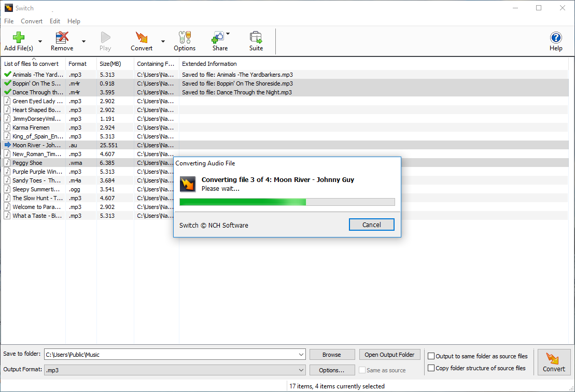The width and height of the screenshot is (575, 392).
Task: Open the Edit menu
Action: (55, 21)
